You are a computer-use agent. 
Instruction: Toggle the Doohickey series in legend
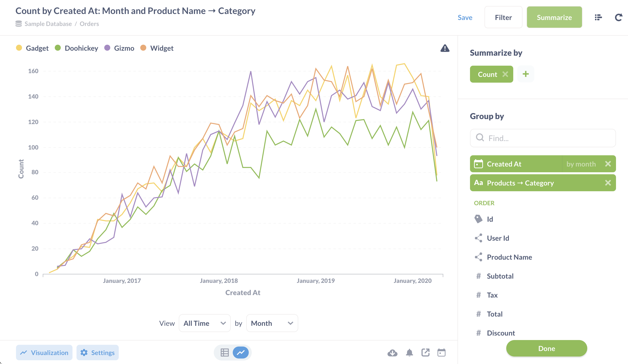click(x=76, y=48)
